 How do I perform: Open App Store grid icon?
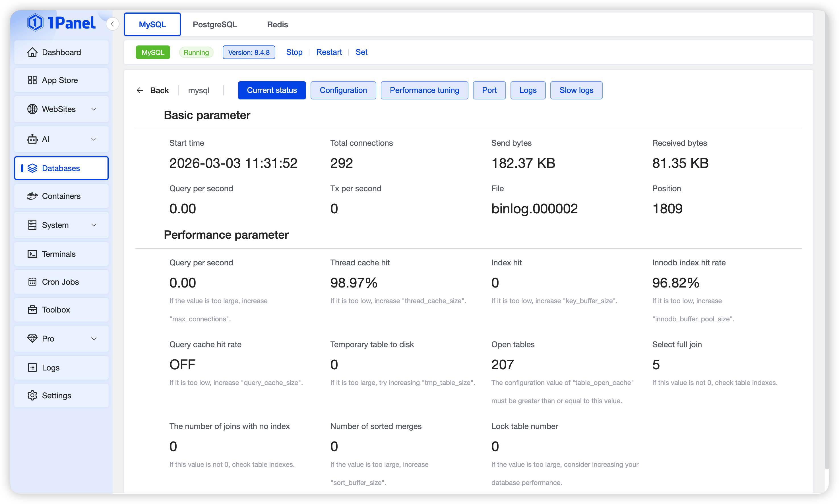point(32,80)
